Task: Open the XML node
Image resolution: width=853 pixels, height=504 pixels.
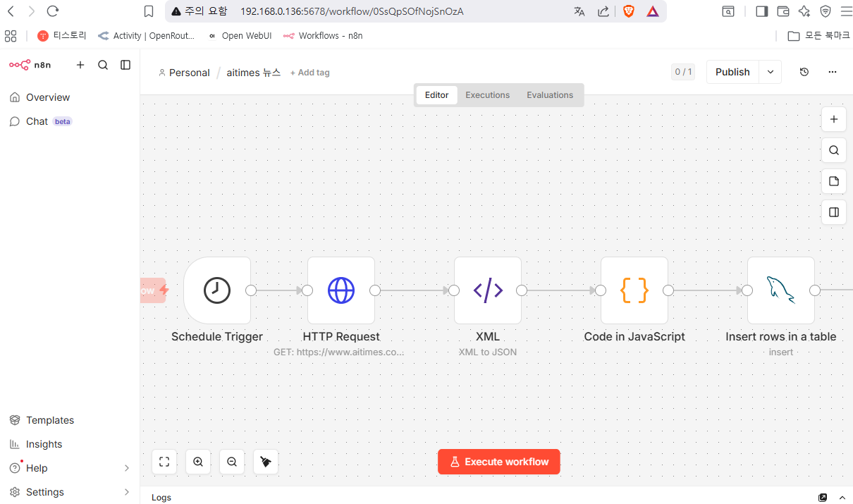Action: (x=488, y=290)
